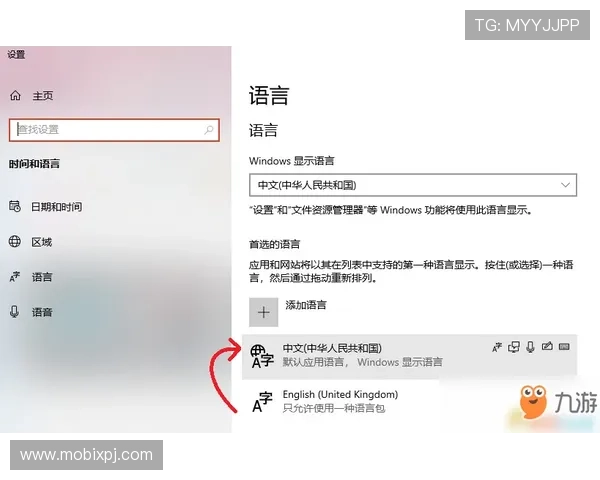Click the A字 icon of English row

coord(262,402)
